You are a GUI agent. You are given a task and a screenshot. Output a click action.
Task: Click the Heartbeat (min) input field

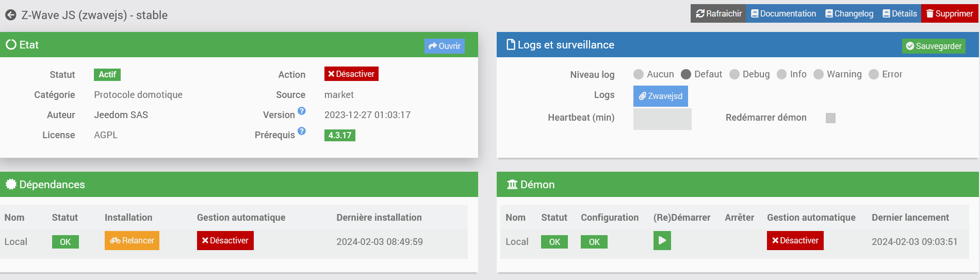[x=662, y=119]
